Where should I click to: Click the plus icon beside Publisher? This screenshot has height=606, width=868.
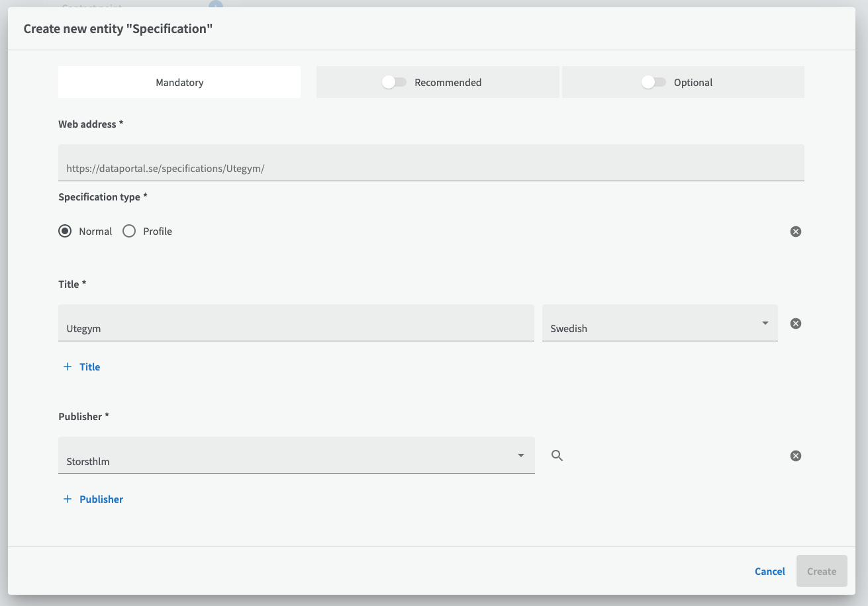pos(67,499)
